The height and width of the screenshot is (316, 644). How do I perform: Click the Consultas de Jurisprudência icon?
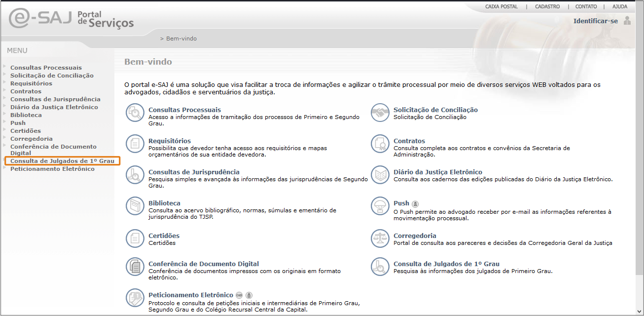134,175
